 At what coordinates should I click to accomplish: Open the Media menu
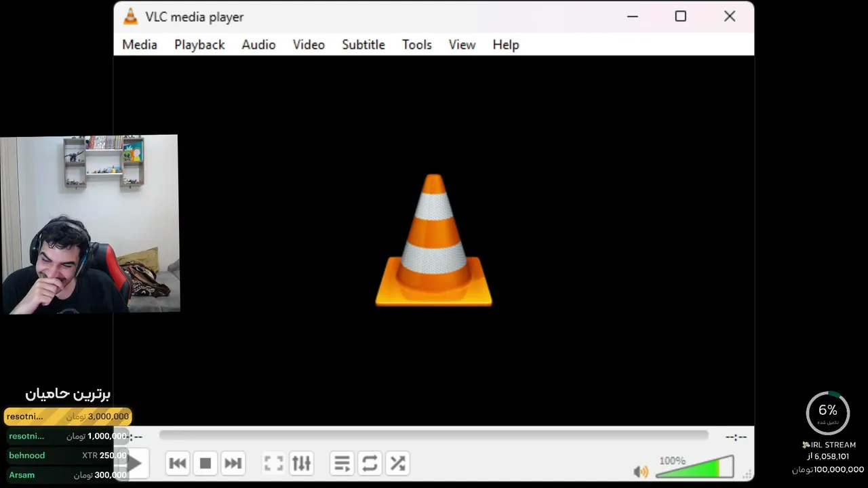pos(140,45)
